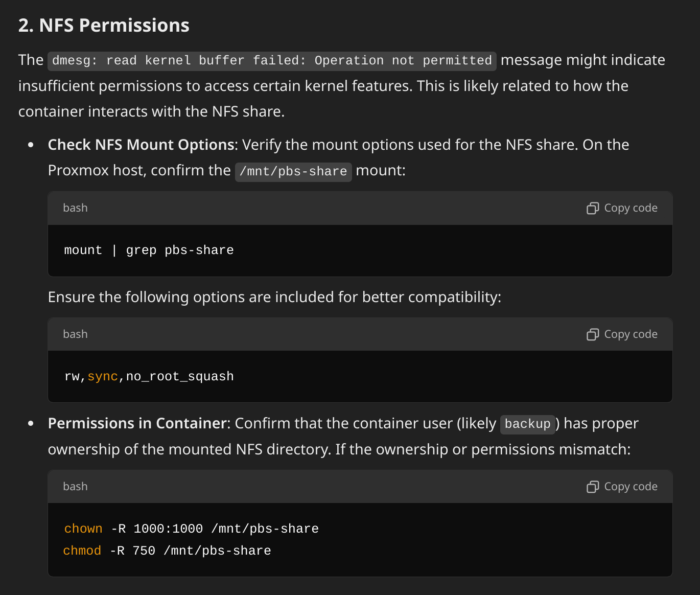This screenshot has height=595, width=700.
Task: Click the inline "backup" user code tag
Action: click(x=528, y=424)
